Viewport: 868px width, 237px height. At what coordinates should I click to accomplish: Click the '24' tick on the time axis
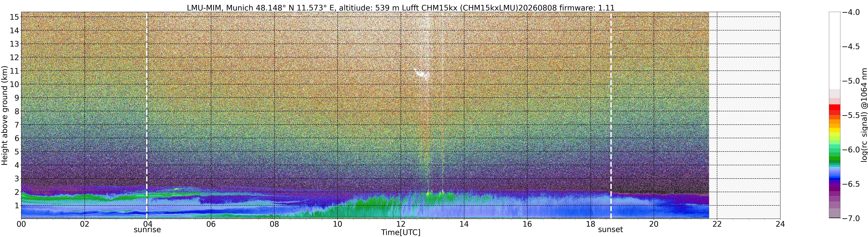780,224
